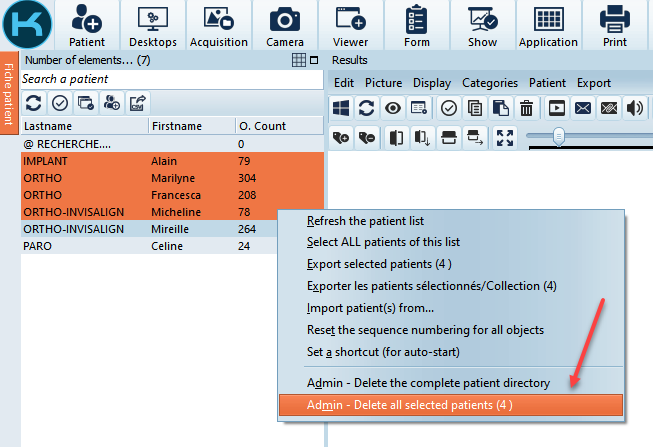Click the envelope email icon in Results
The height and width of the screenshot is (447, 653).
click(583, 108)
